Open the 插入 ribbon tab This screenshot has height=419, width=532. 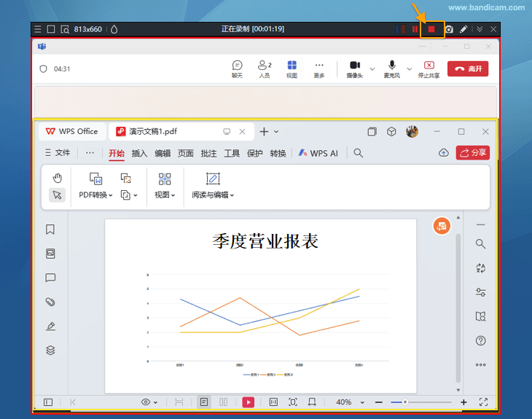(x=139, y=153)
